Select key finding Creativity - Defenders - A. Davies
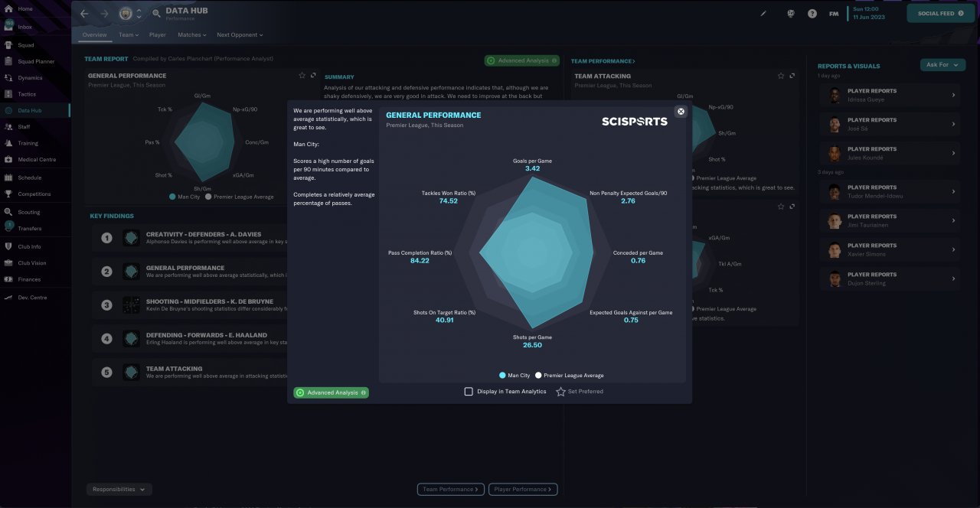980x508 pixels. click(191, 238)
